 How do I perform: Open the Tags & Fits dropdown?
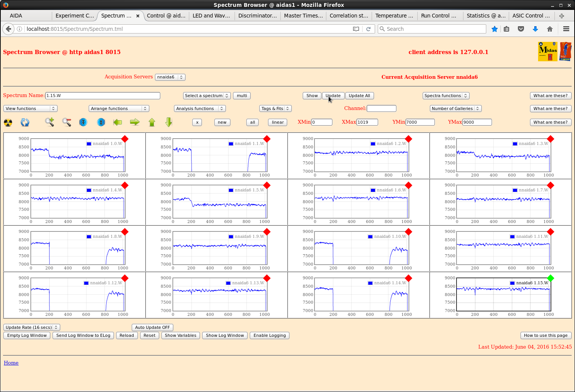[x=276, y=108]
